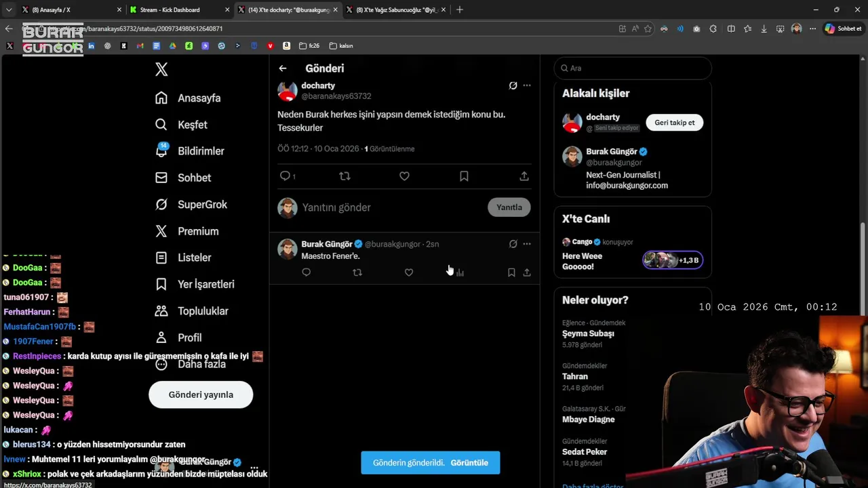The image size is (868, 488).
Task: Open Yer İşaretleri bookmarks in the sidebar
Action: click(x=195, y=284)
